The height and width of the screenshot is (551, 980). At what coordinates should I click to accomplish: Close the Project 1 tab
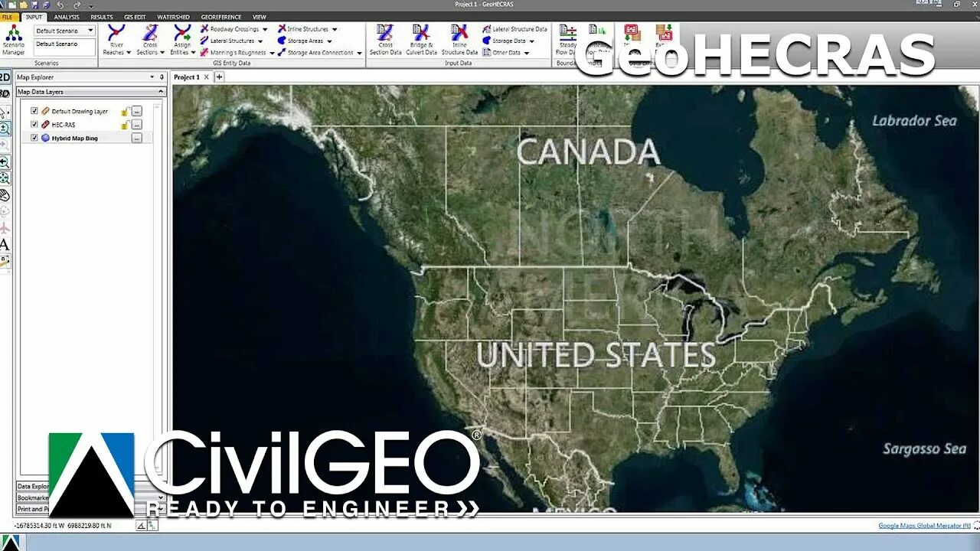[x=206, y=77]
